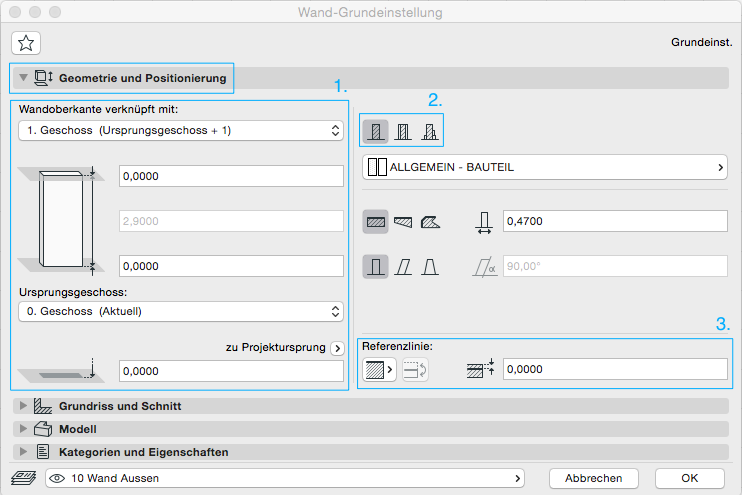This screenshot has height=495, width=742.
Task: Click the favorites star icon
Action: point(25,42)
